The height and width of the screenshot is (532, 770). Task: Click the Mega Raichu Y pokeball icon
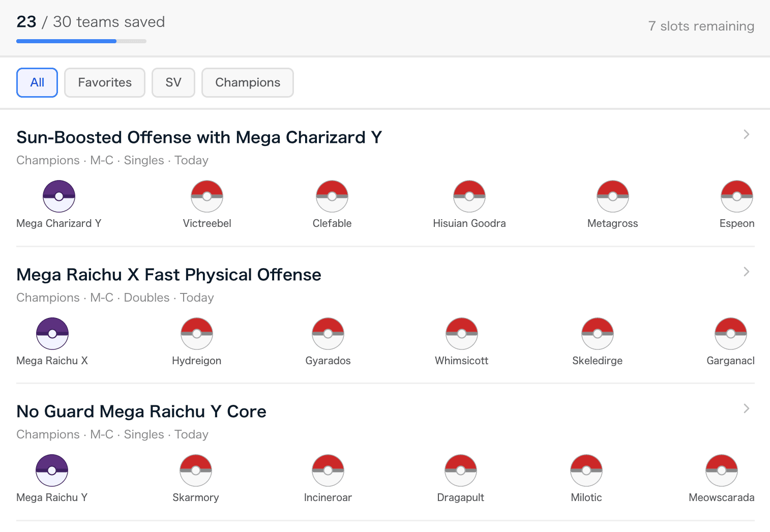click(x=52, y=470)
